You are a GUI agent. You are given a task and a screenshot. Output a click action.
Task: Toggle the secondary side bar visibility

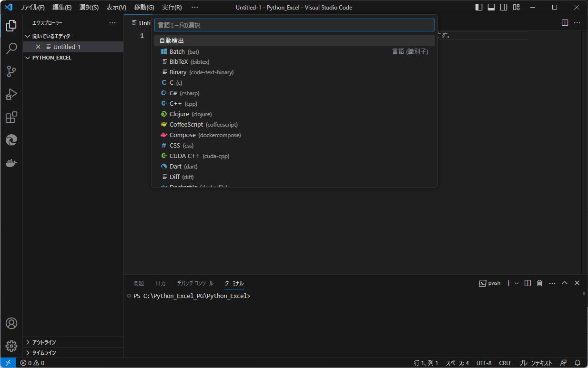[504, 7]
